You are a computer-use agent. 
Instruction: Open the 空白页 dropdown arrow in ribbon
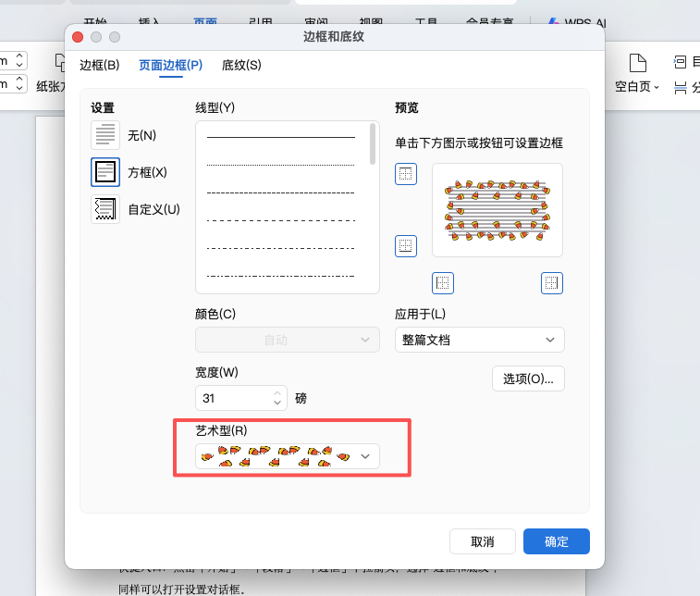tap(657, 87)
